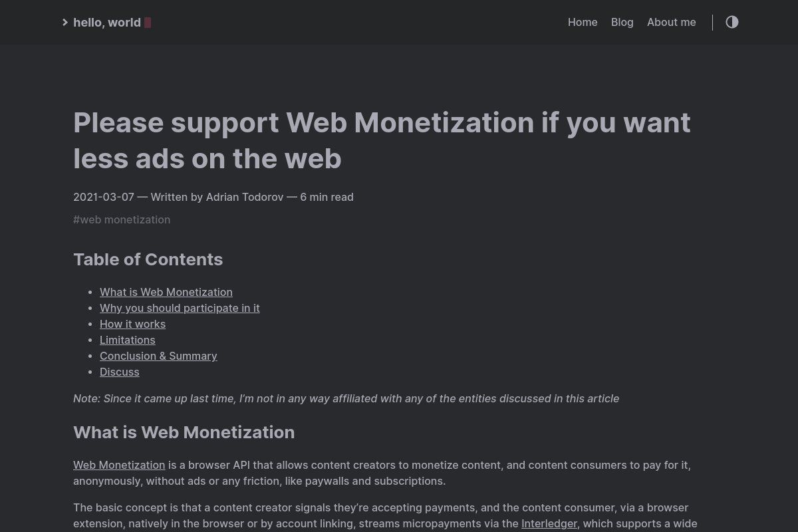The height and width of the screenshot is (532, 798).
Task: Jump to Discuss section
Action: click(120, 372)
